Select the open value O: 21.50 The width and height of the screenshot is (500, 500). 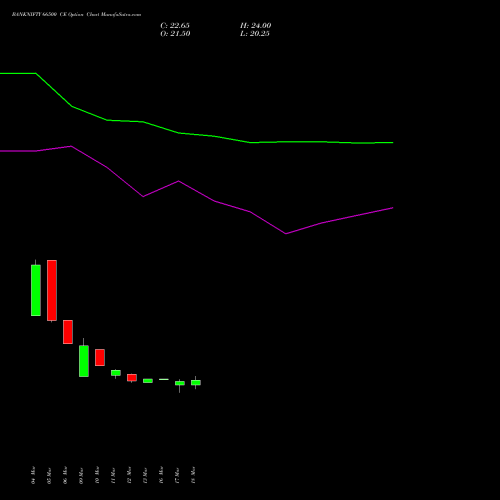tap(175, 34)
